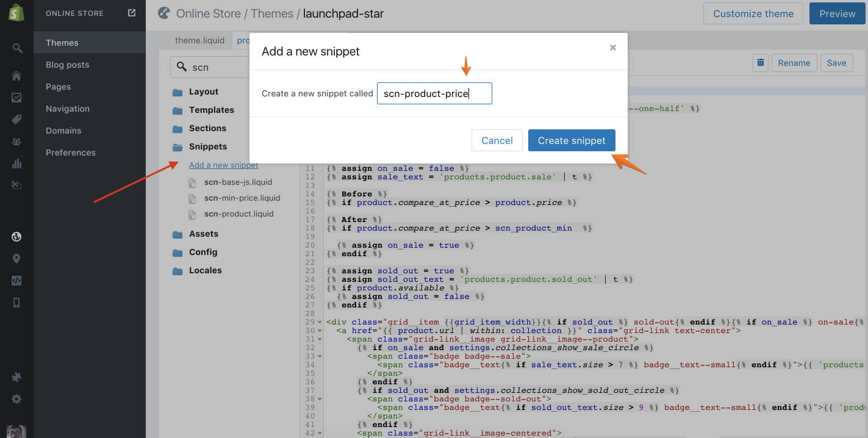
Task: Open store preview via the external link icon
Action: (131, 12)
